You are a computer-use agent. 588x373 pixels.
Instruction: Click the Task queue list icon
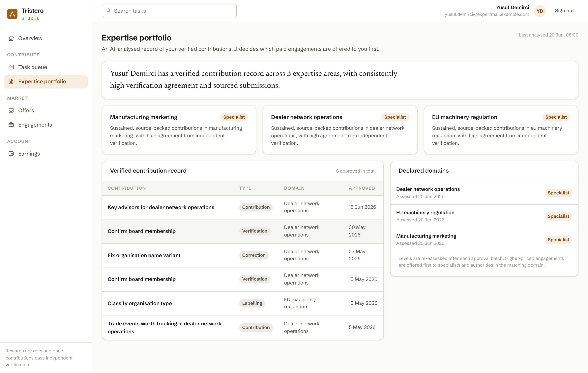click(11, 67)
